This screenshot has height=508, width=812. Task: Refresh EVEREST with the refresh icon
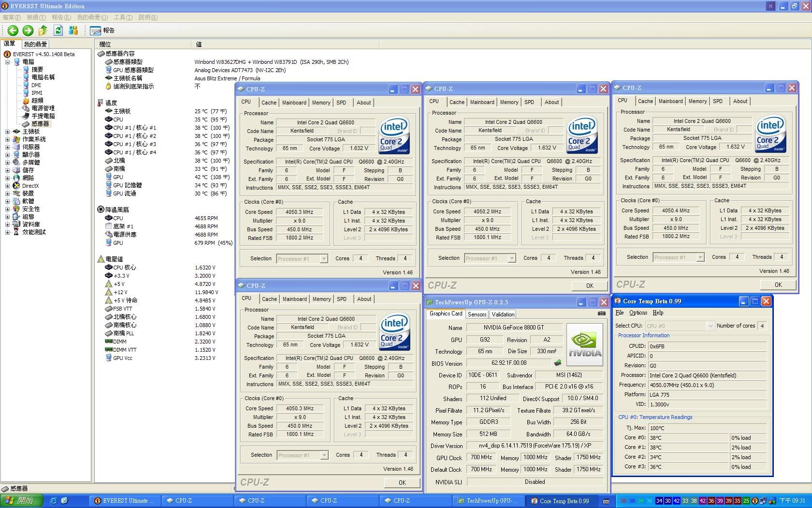coord(58,30)
